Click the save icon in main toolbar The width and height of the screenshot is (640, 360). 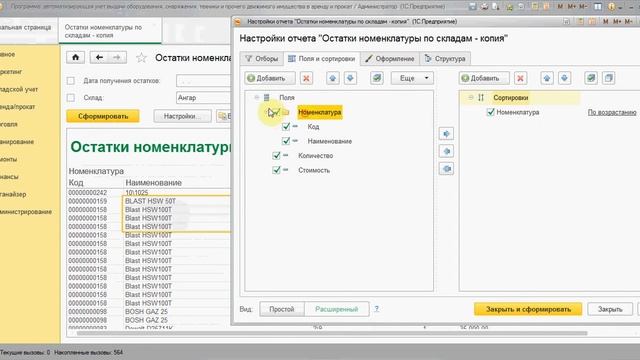pos(473,7)
